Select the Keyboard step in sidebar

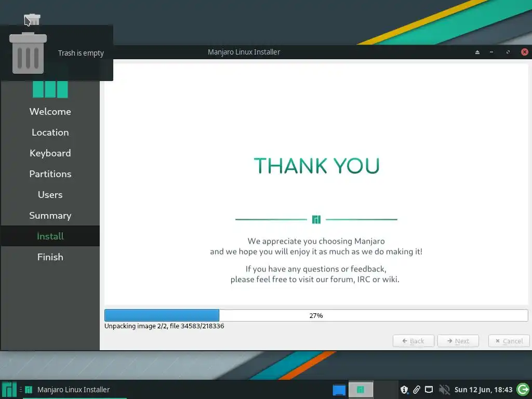[50, 153]
